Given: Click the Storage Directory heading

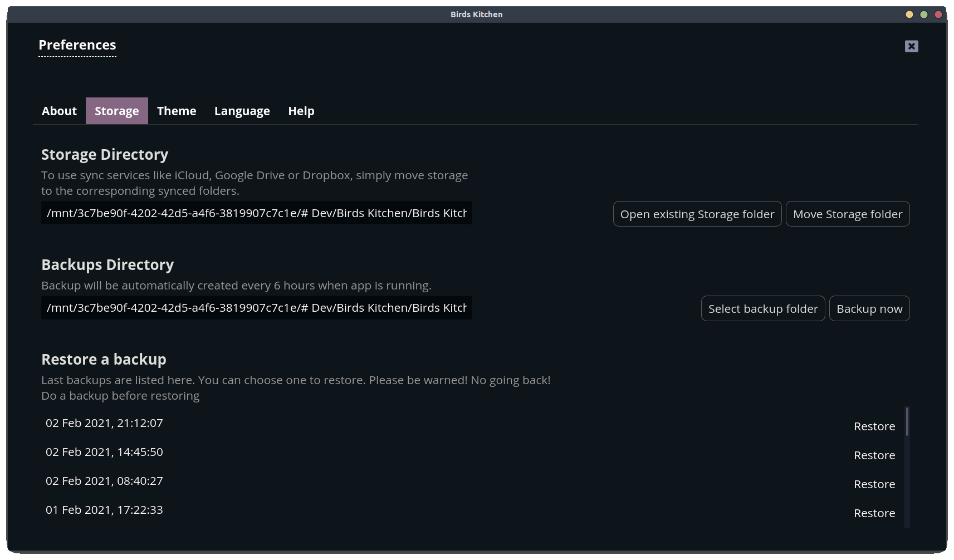Looking at the screenshot, I should coord(105,154).
